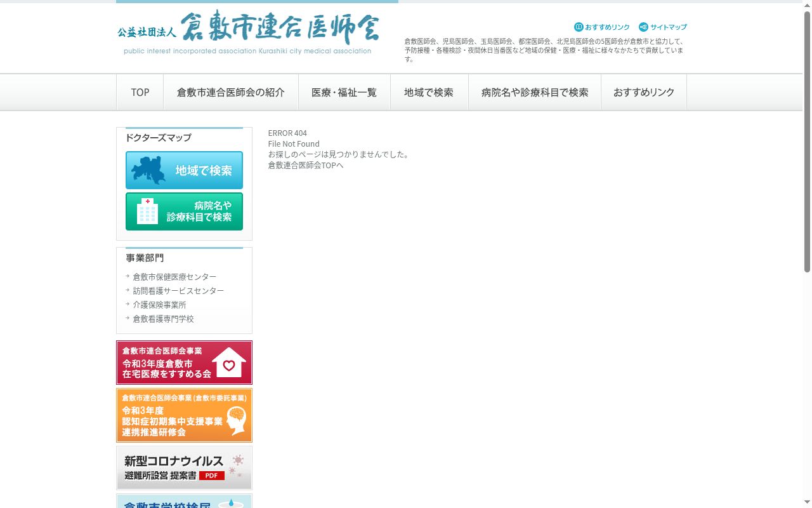Open 訪問看護サービスセンター link

[178, 291]
